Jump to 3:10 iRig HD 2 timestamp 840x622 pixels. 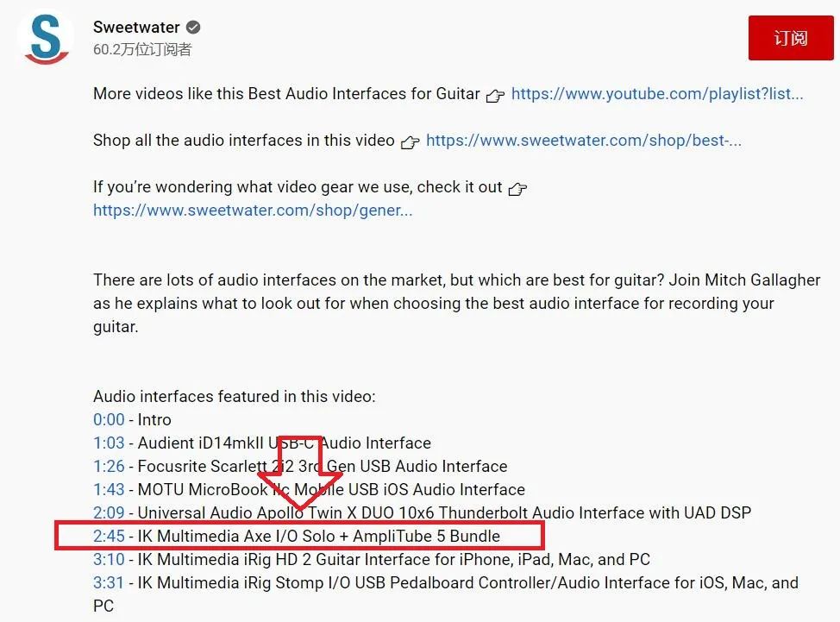point(109,559)
